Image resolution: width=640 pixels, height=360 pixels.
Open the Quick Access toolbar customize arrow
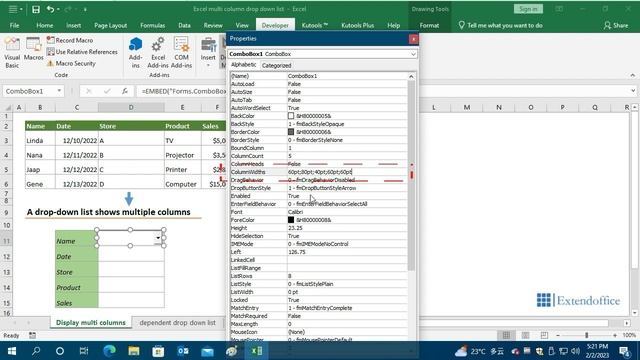[x=85, y=9]
